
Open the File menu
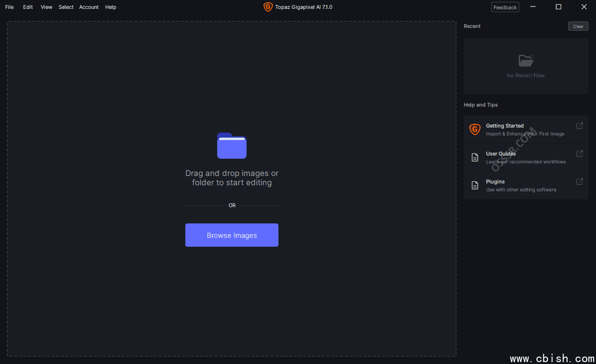[x=9, y=7]
